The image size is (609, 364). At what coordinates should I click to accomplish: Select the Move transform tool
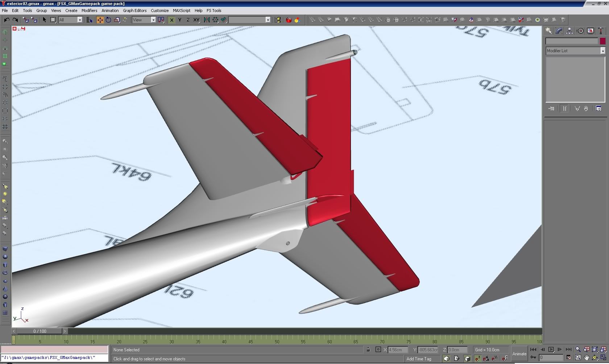coord(100,20)
